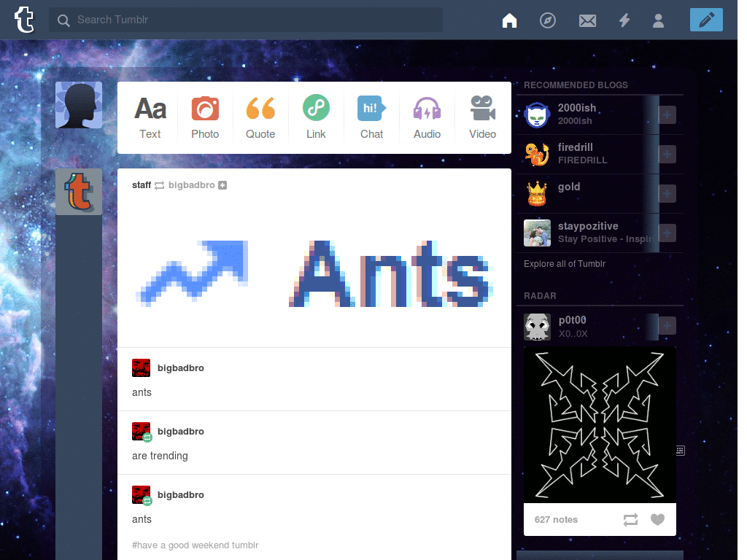The image size is (747, 560).
Task: Click the pixelated Ants image
Action: [390, 274]
